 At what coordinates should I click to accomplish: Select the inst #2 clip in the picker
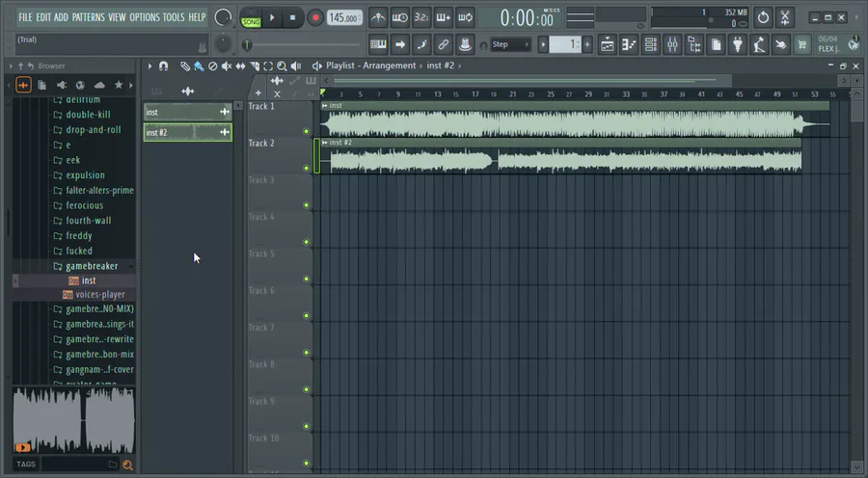188,133
